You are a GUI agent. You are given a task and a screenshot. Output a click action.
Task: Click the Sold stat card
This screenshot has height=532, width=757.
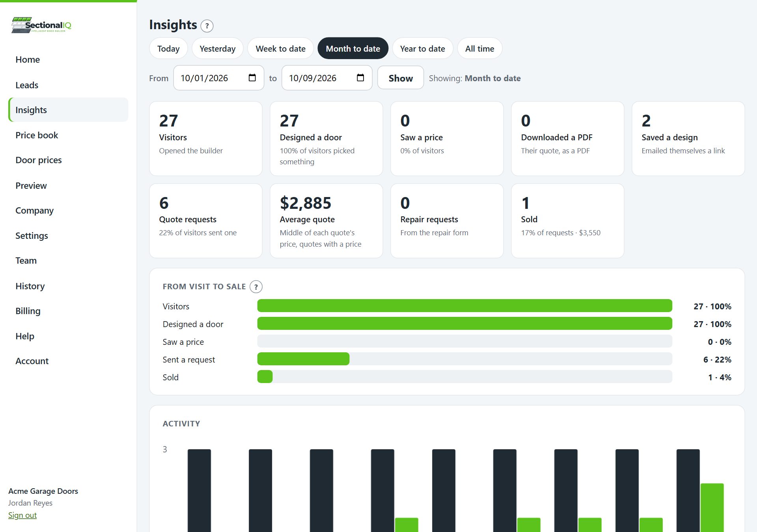coord(567,221)
